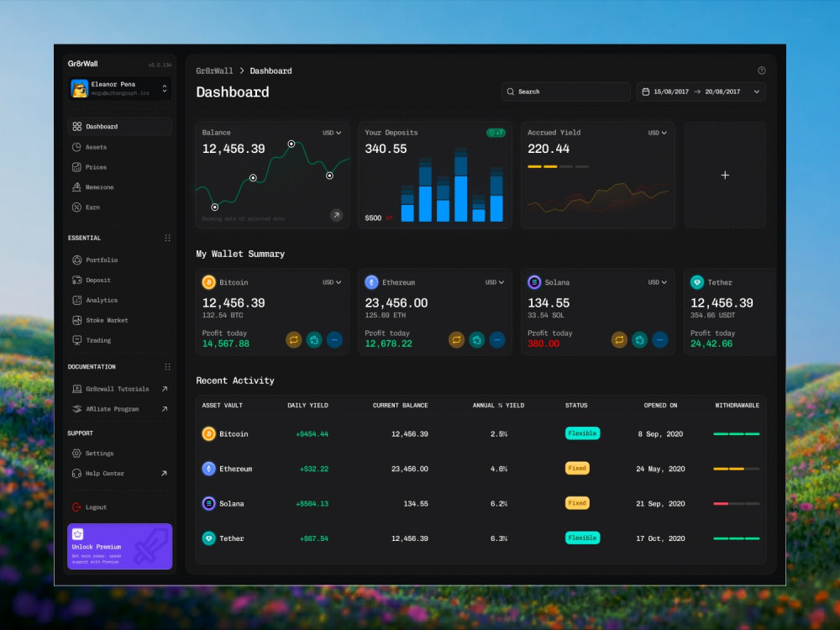Click DAILY YIELD column header
The height and width of the screenshot is (630, 840).
pyautogui.click(x=307, y=406)
